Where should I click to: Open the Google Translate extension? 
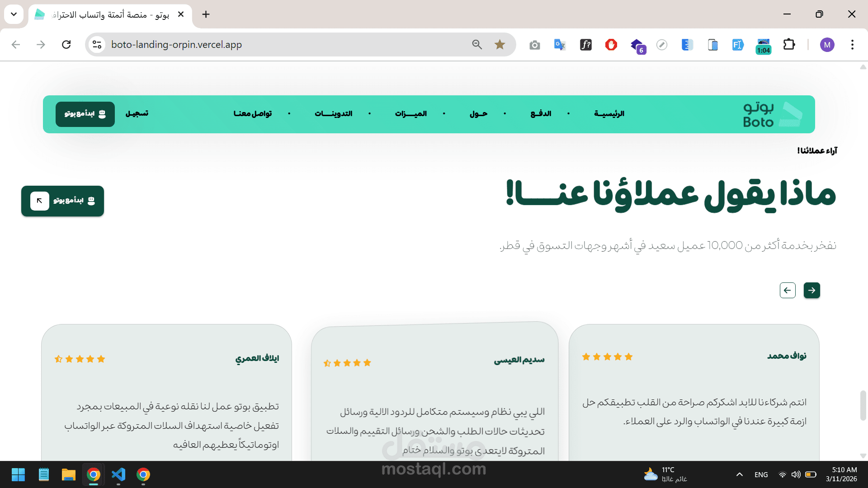[x=560, y=45]
